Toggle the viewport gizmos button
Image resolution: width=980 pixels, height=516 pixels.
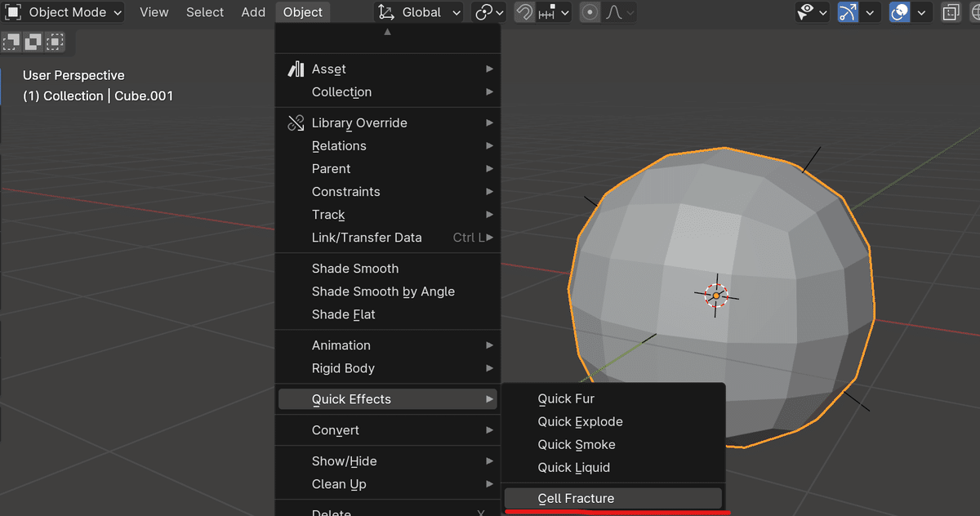pyautogui.click(x=848, y=12)
